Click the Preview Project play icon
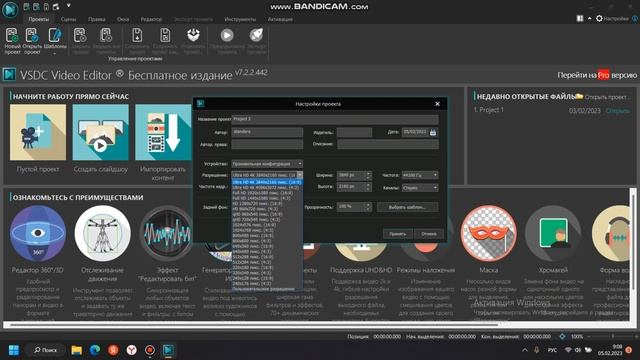Screen dimensions: 640x360 pos(227,36)
